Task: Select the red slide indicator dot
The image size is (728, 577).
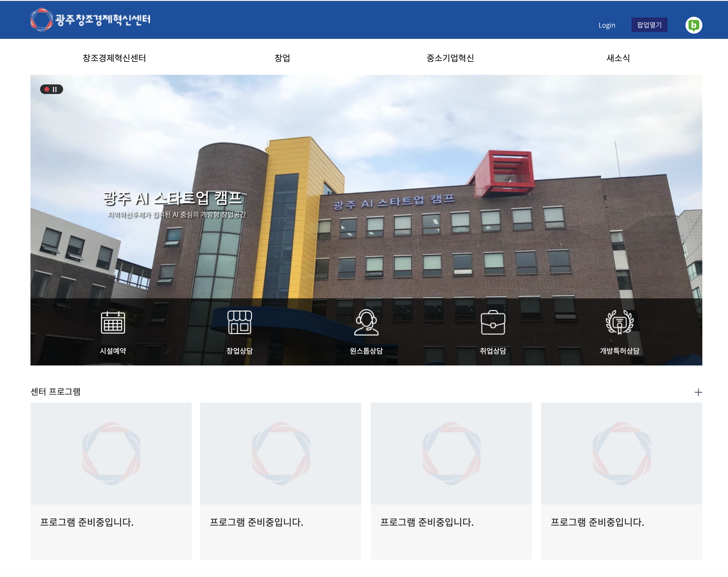Action: coord(47,89)
